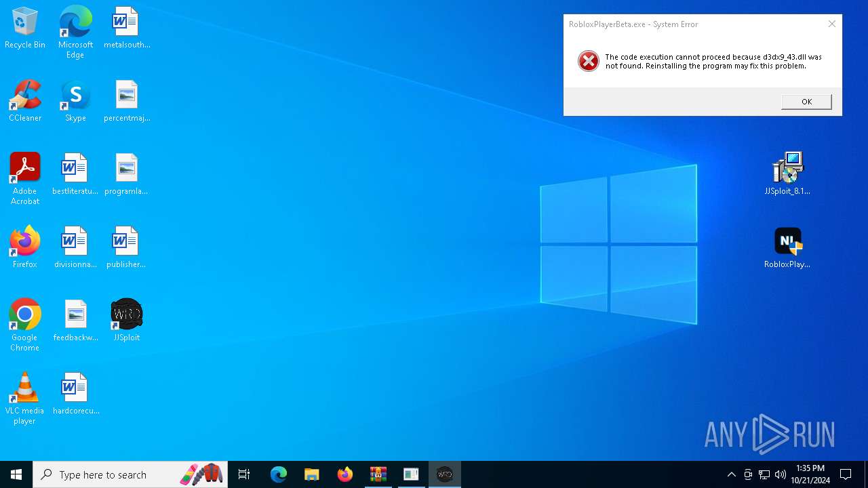Screen dimensions: 868x488
Task: Open Task View on the taskbar
Action: coord(244,474)
